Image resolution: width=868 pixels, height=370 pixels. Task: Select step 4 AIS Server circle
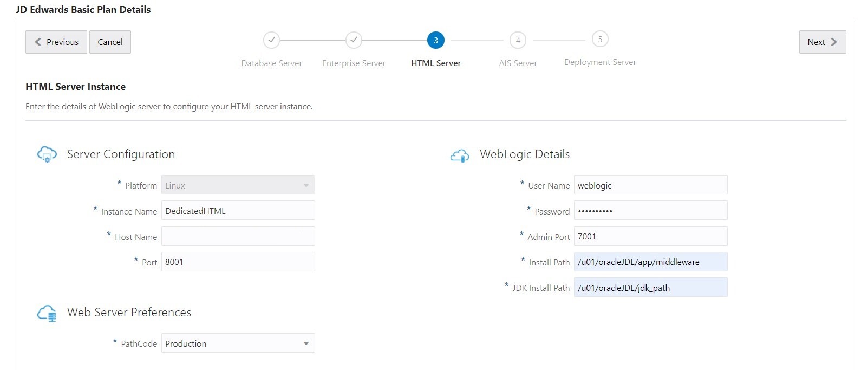pos(518,40)
